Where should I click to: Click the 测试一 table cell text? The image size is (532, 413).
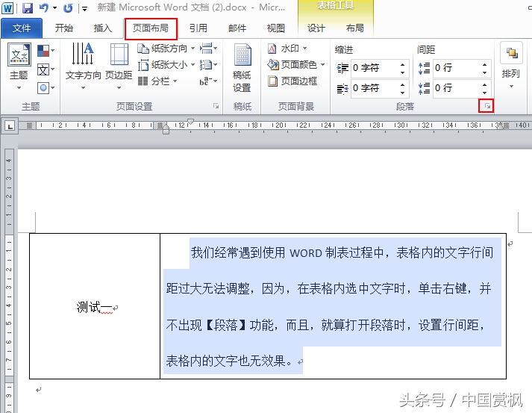point(94,307)
